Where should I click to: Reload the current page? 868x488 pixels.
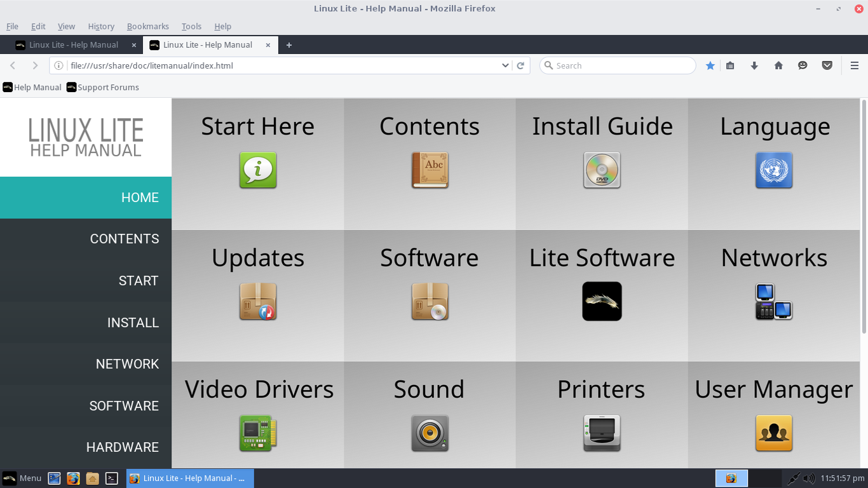520,65
